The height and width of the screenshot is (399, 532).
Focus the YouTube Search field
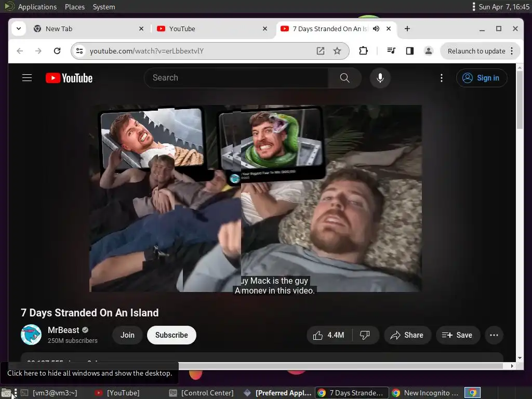tap(236, 78)
